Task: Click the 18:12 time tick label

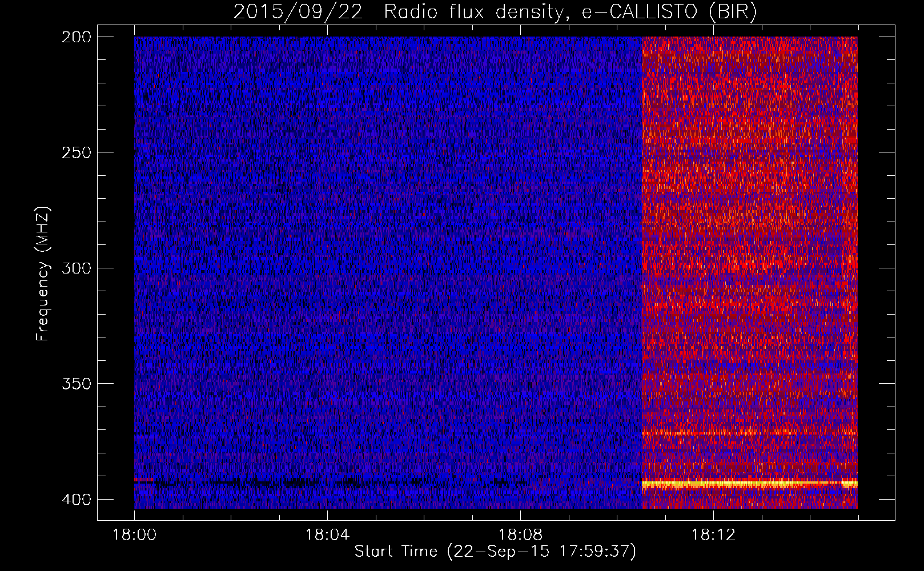Action: pos(713,535)
